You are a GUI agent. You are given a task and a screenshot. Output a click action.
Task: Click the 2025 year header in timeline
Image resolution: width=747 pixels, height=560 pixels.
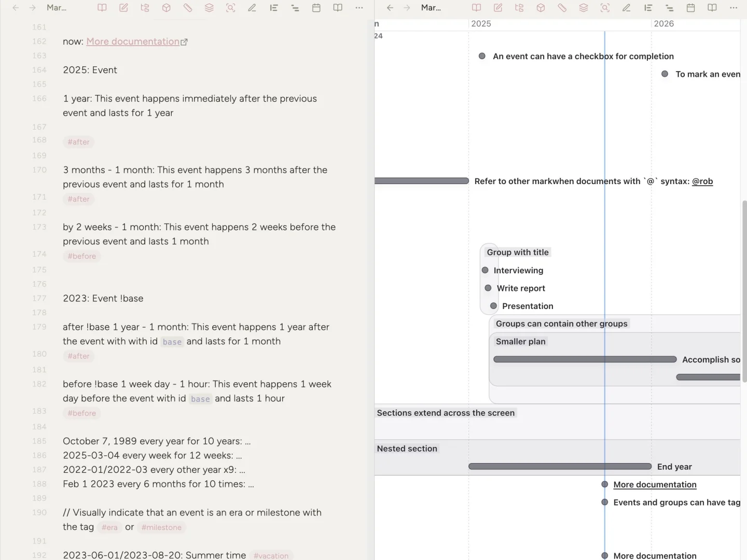(481, 24)
